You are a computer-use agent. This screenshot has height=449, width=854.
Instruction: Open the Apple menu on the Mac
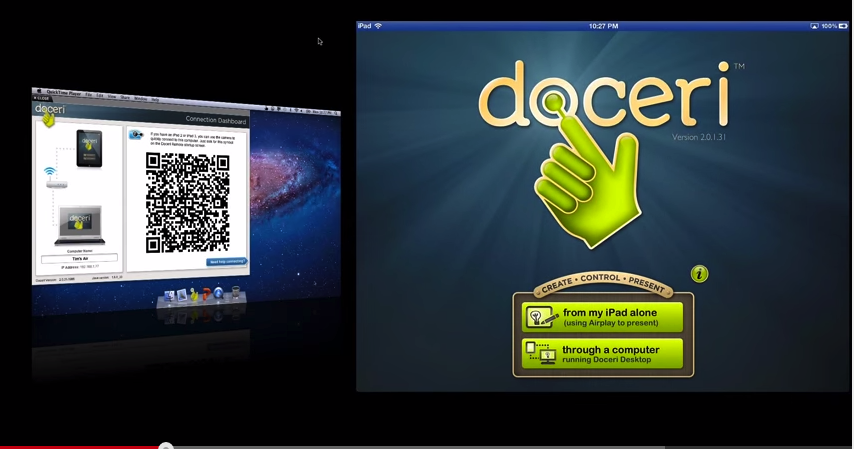(x=39, y=91)
